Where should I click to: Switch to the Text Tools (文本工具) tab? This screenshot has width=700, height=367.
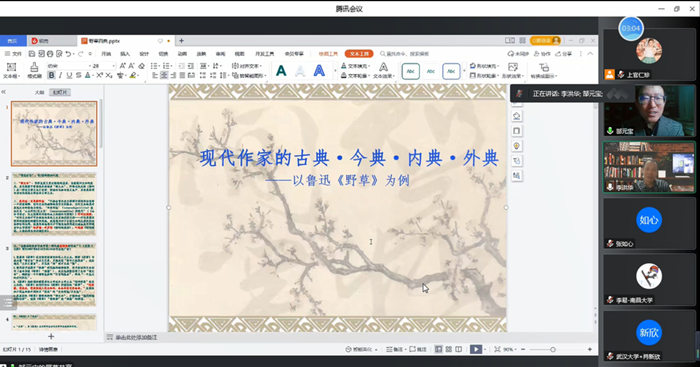click(359, 54)
